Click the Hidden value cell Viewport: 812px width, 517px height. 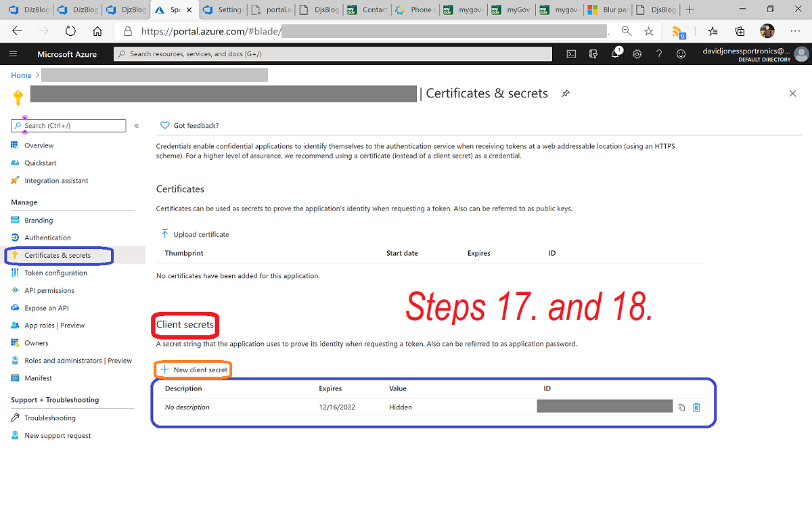point(401,407)
